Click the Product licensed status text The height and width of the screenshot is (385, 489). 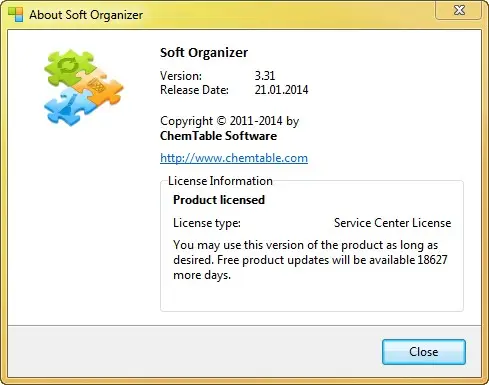[x=219, y=200]
